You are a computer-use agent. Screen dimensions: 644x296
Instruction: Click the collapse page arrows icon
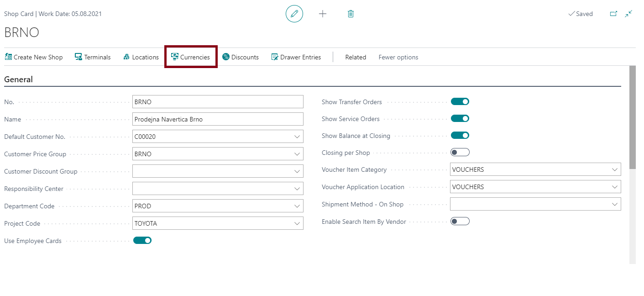(x=628, y=14)
